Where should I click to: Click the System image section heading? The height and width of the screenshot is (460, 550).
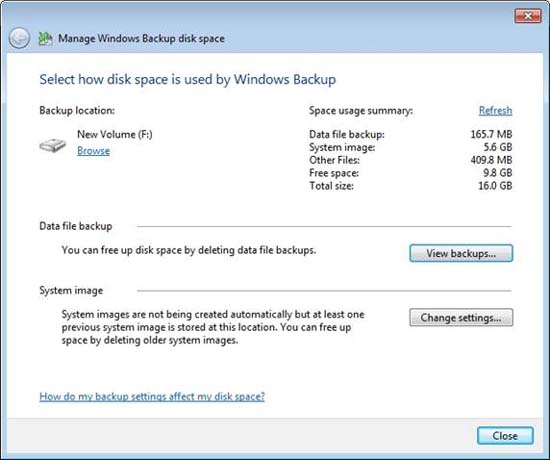tap(71, 291)
